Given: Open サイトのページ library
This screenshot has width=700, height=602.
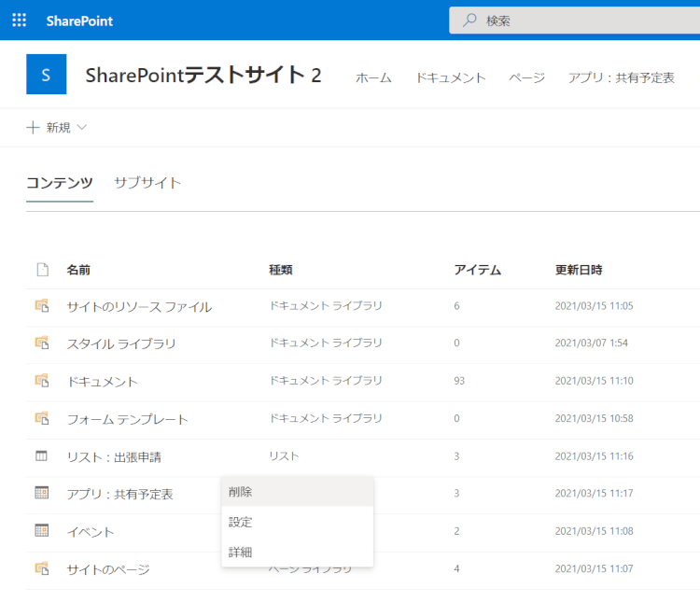Looking at the screenshot, I should click(x=108, y=569).
